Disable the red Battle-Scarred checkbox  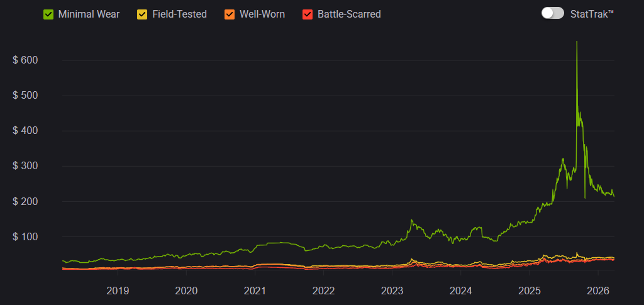308,14
